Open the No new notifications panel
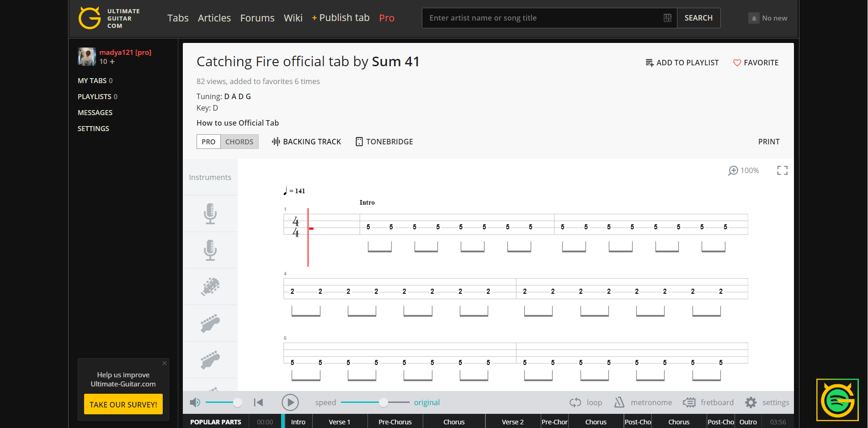This screenshot has height=428, width=868. tap(768, 18)
